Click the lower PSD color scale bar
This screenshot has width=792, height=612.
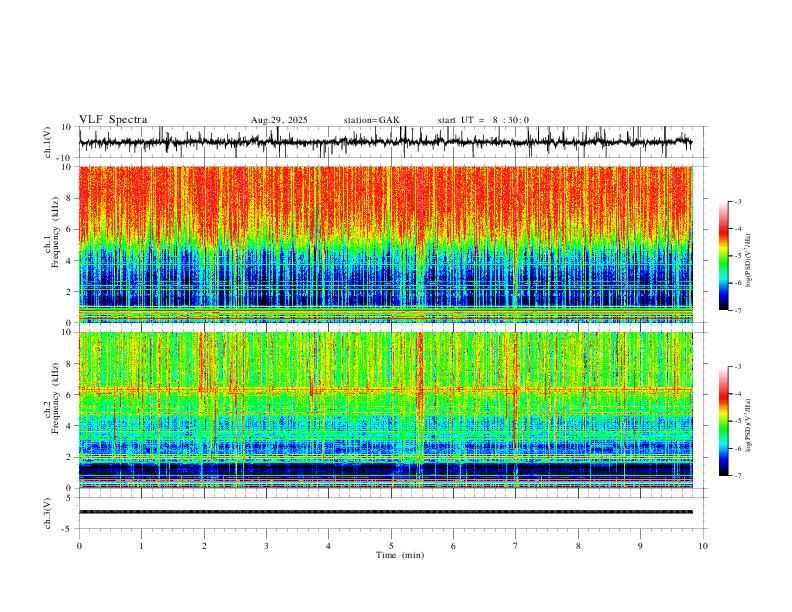[x=723, y=421]
